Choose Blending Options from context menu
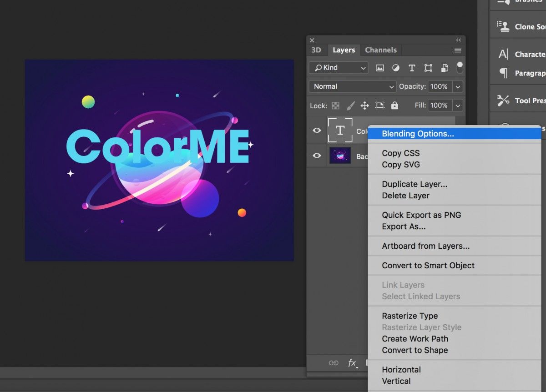Screen dimensions: 546x392 coord(418,134)
